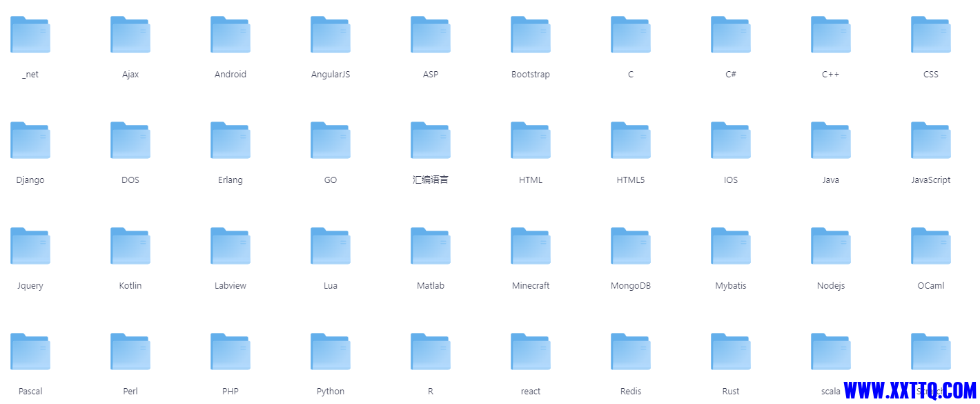The height and width of the screenshot is (404, 980).
Task: Click the Kotlin folder icon
Action: click(130, 246)
